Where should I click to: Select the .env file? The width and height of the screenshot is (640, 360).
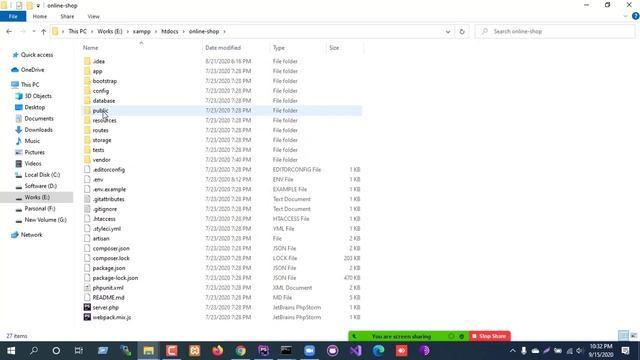(x=98, y=180)
